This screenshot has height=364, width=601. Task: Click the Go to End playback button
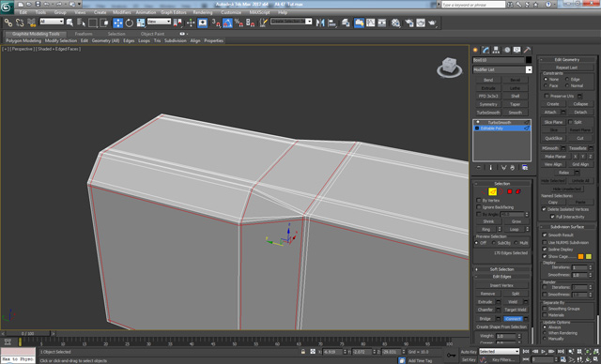tap(561, 352)
